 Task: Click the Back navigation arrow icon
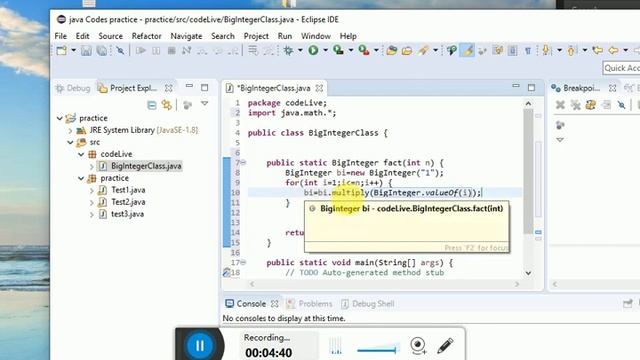613,51
